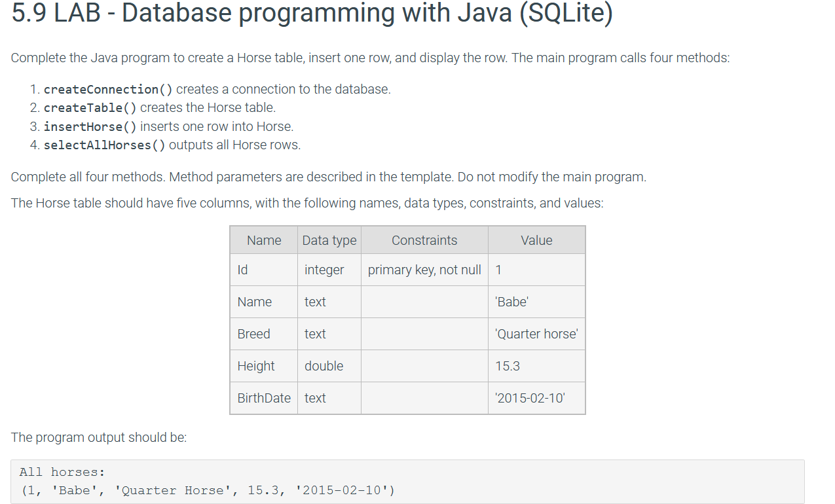Image resolution: width=835 pixels, height=504 pixels.
Task: Click the value cell containing 1
Action: tap(536, 270)
